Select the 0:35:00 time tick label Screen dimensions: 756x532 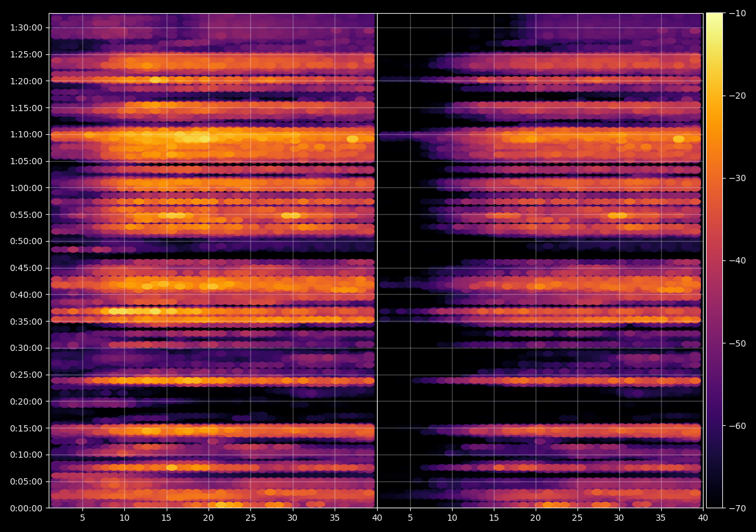(x=26, y=322)
